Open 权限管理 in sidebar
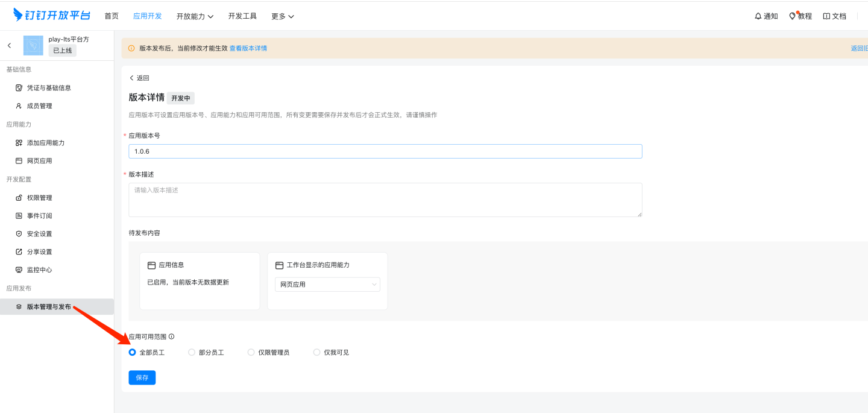 pos(39,198)
